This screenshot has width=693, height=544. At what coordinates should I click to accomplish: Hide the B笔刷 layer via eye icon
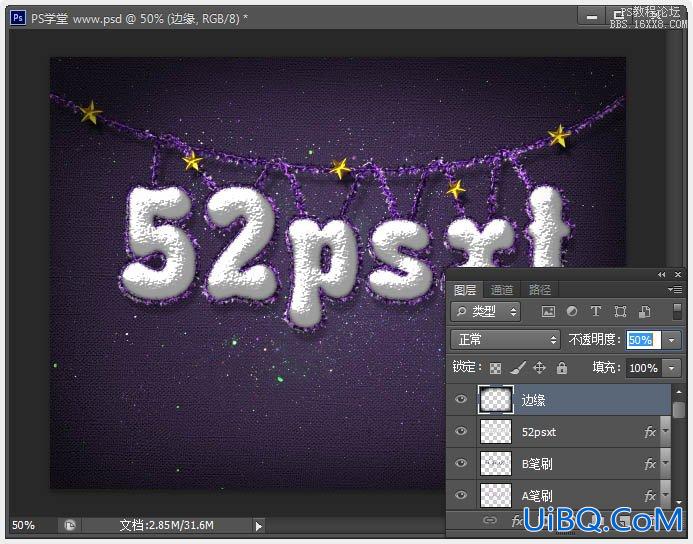(461, 463)
